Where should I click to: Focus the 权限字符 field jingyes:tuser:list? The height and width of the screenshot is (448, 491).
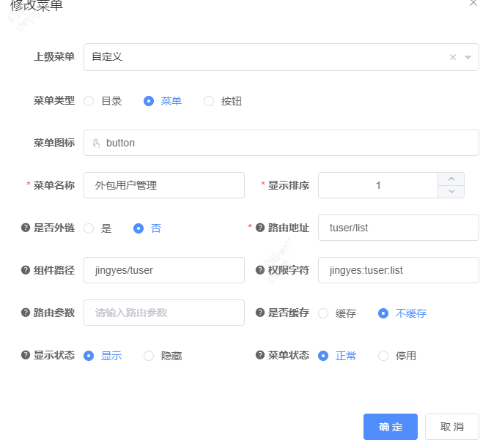pos(399,270)
